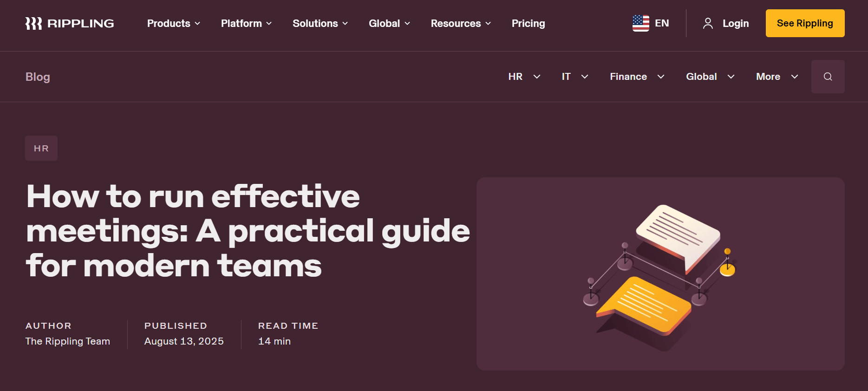Open the Pricing page

528,23
